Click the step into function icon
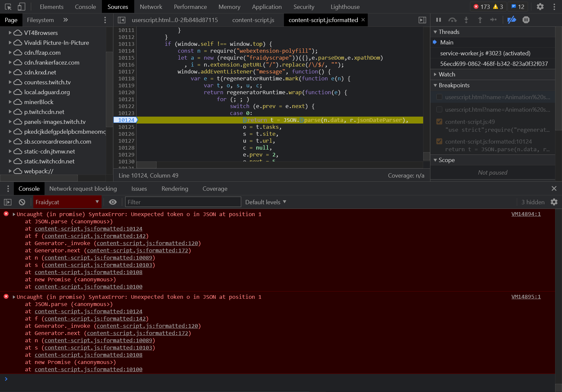 point(466,20)
